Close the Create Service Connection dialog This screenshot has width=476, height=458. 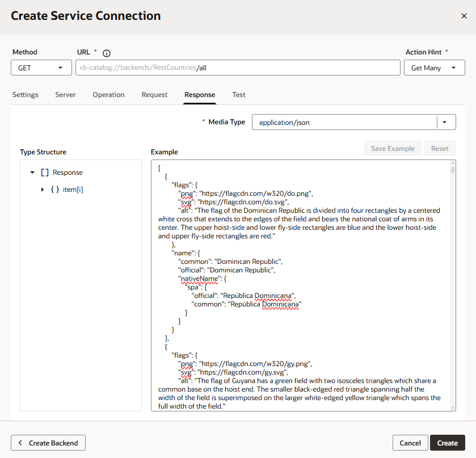[x=464, y=16]
